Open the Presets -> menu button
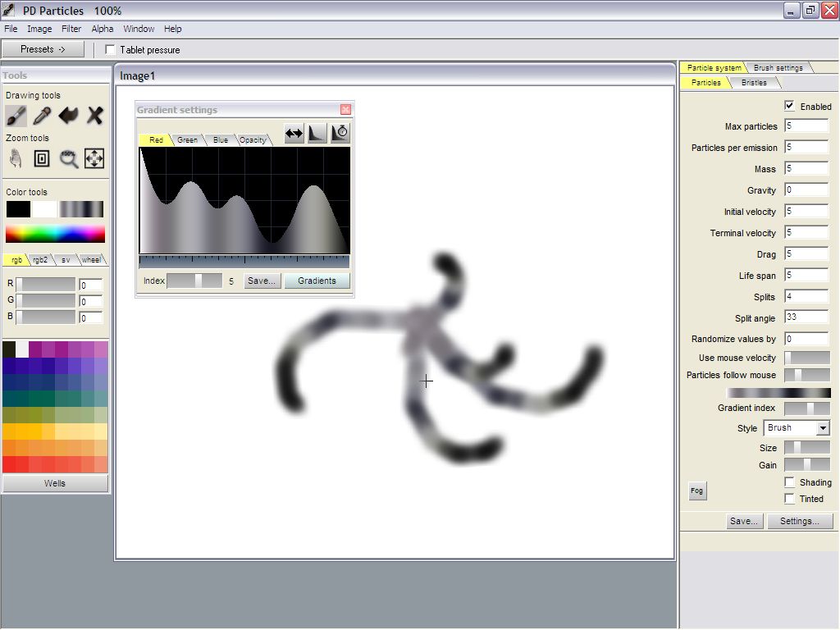This screenshot has height=630, width=840. 43,49
